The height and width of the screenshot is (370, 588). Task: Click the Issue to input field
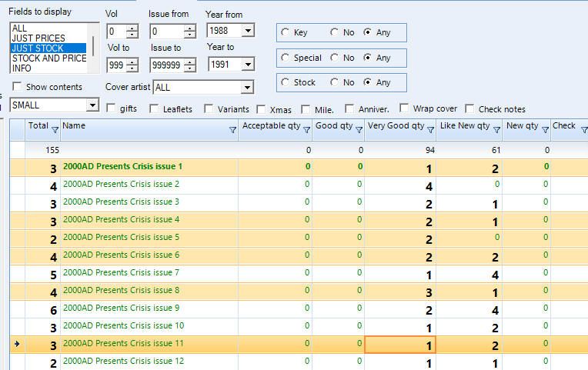(x=166, y=65)
